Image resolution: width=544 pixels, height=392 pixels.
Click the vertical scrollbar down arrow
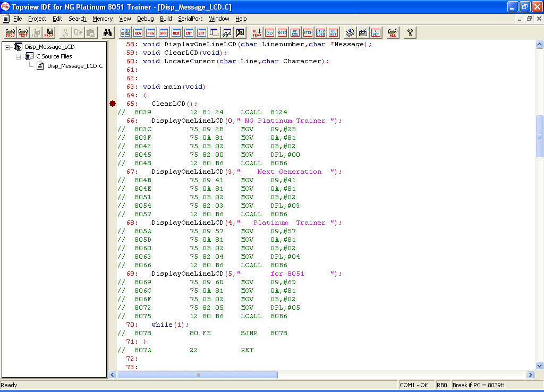[x=539, y=365]
